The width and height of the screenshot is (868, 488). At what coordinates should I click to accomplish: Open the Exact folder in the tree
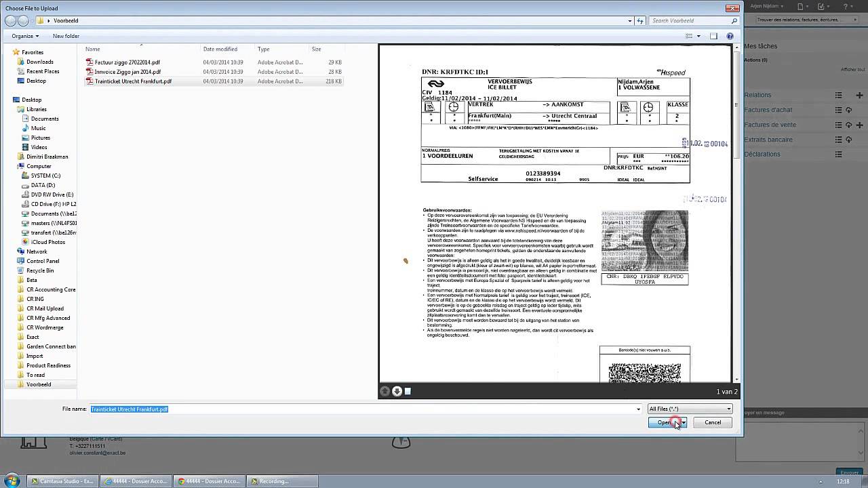[x=33, y=337]
